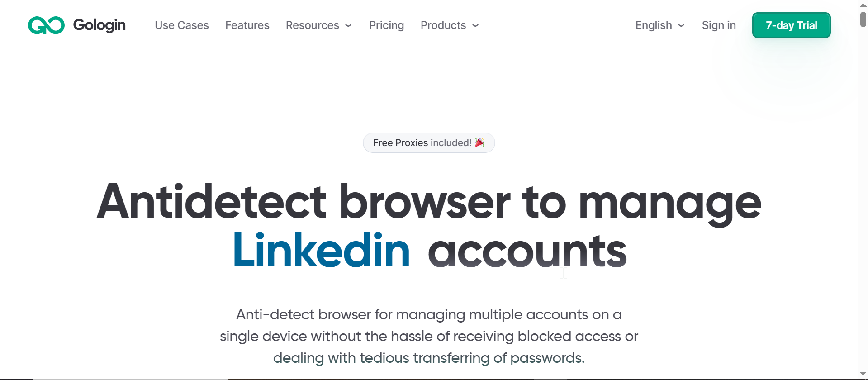Click the party popper emoji icon
The width and height of the screenshot is (868, 380).
pos(479,142)
